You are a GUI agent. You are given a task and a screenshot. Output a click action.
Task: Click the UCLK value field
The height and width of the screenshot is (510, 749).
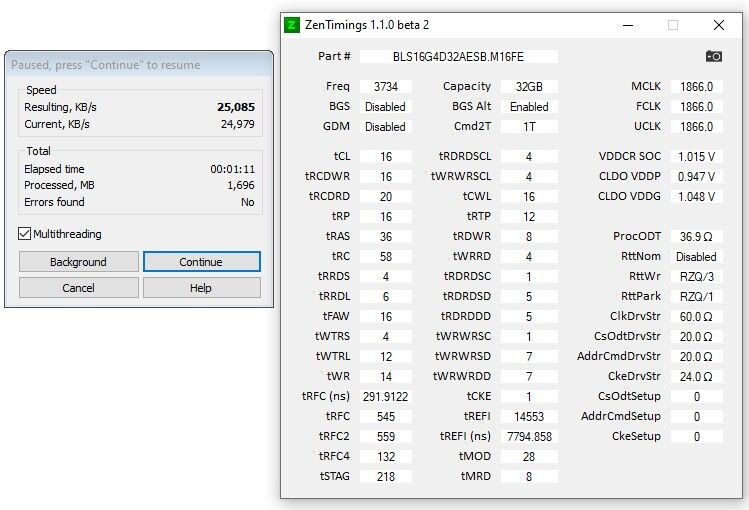(x=696, y=127)
